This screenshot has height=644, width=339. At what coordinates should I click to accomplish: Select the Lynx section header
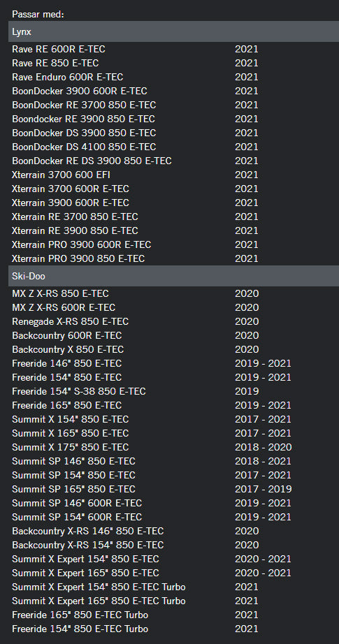point(173,31)
